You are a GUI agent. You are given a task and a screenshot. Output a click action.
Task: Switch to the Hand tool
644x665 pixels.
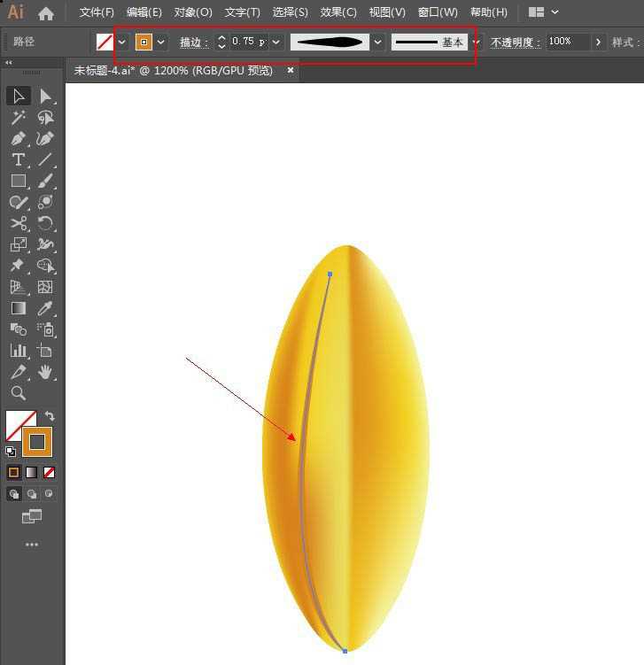click(45, 372)
